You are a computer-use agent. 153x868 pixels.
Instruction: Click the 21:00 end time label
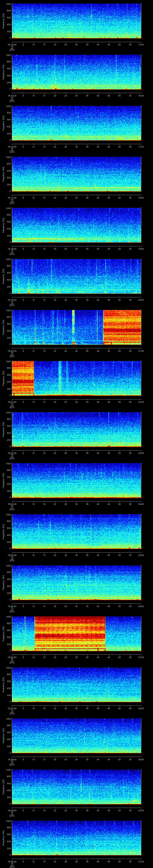pyautogui.click(x=141, y=351)
